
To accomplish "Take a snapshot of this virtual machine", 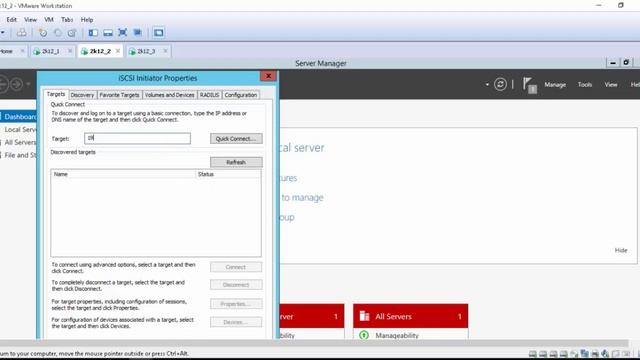I will point(42,33).
